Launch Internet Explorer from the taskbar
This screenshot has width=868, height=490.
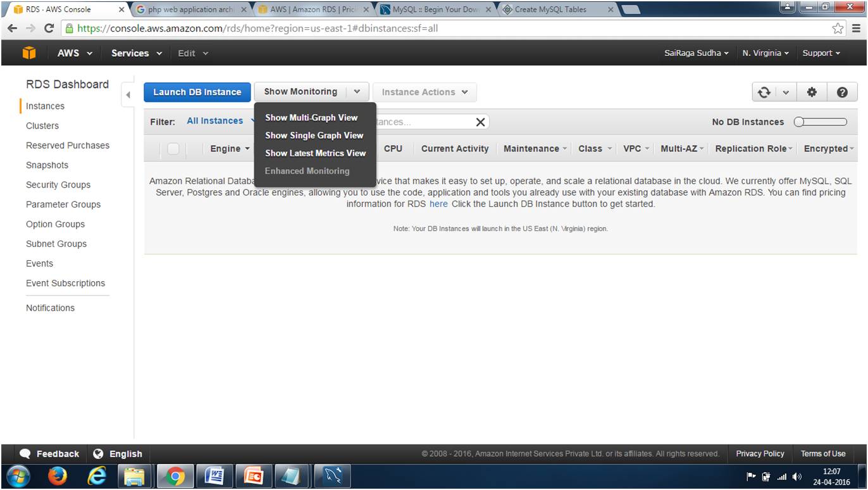pyautogui.click(x=96, y=477)
